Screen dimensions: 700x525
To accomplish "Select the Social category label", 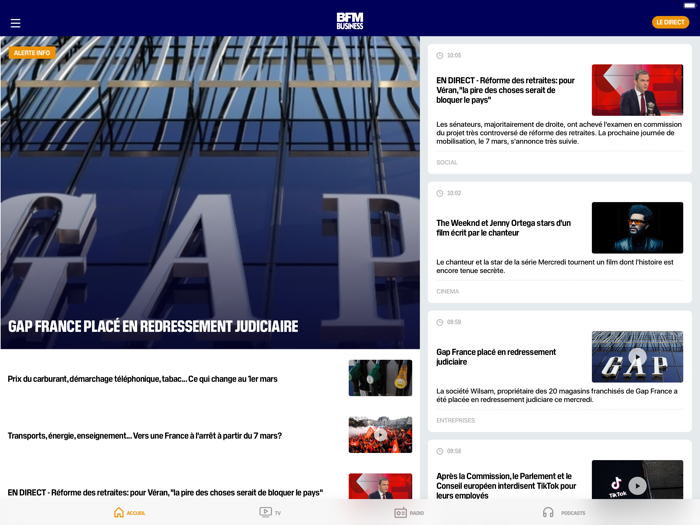I will (x=447, y=162).
